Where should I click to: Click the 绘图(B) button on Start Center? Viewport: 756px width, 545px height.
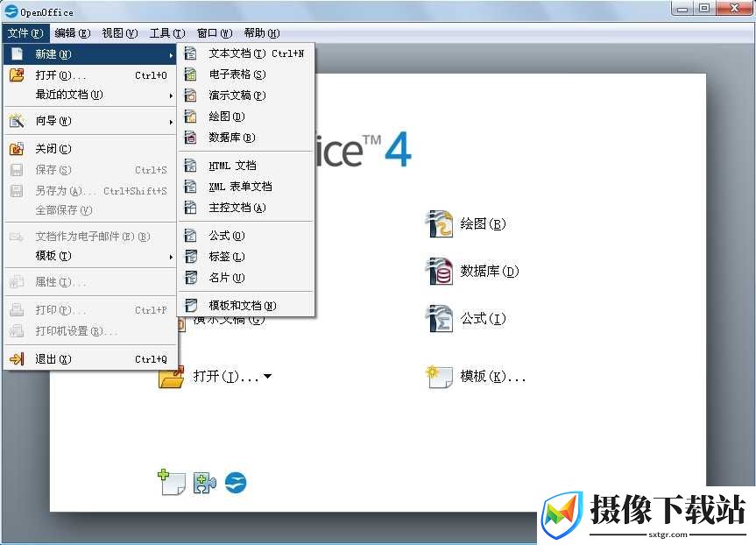point(466,223)
